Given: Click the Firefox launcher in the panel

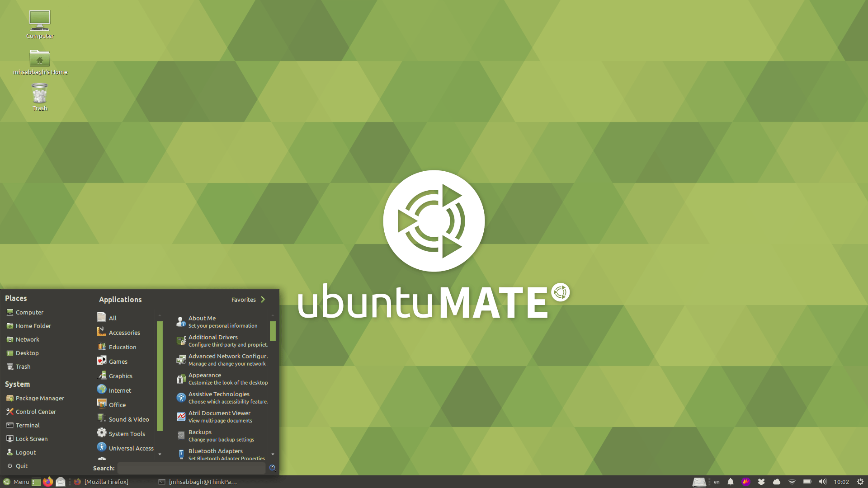Looking at the screenshot, I should tap(48, 482).
